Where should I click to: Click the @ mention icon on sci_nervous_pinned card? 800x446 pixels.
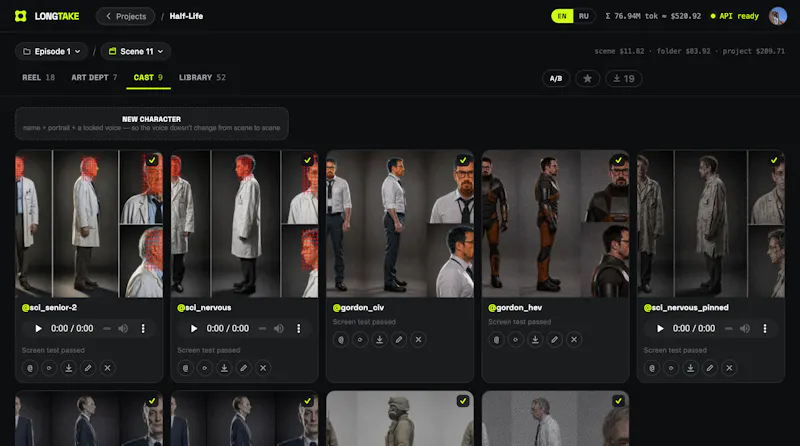pos(652,368)
